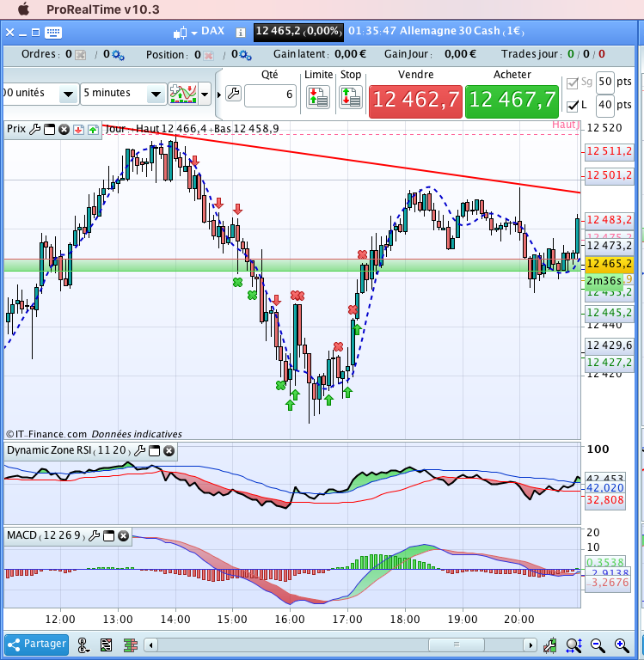The height and width of the screenshot is (660, 644).
Task: Click the scrollbar left arrow
Action: point(150,645)
